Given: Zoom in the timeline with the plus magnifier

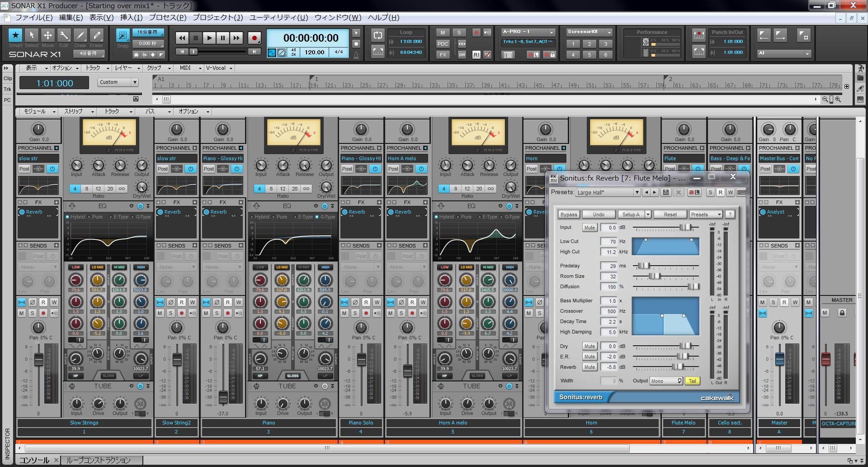Looking at the screenshot, I should coord(838,99).
